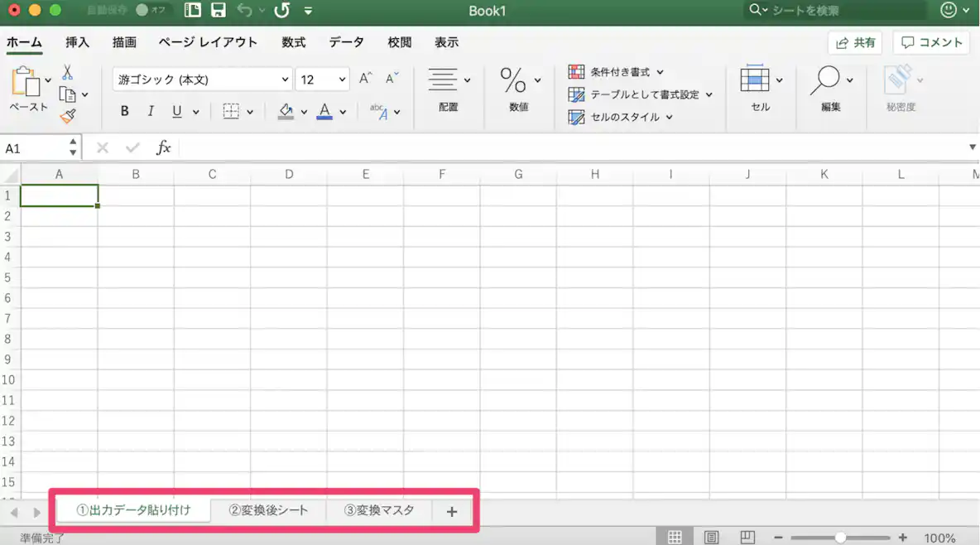The image size is (980, 545).
Task: Switch to the データ ribbon tab
Action: tap(346, 42)
